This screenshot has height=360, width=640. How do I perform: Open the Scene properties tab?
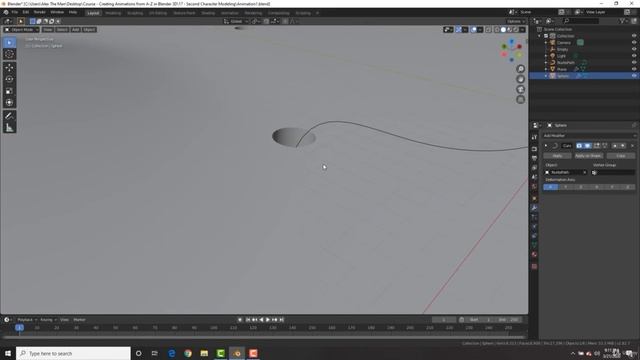[x=534, y=177]
